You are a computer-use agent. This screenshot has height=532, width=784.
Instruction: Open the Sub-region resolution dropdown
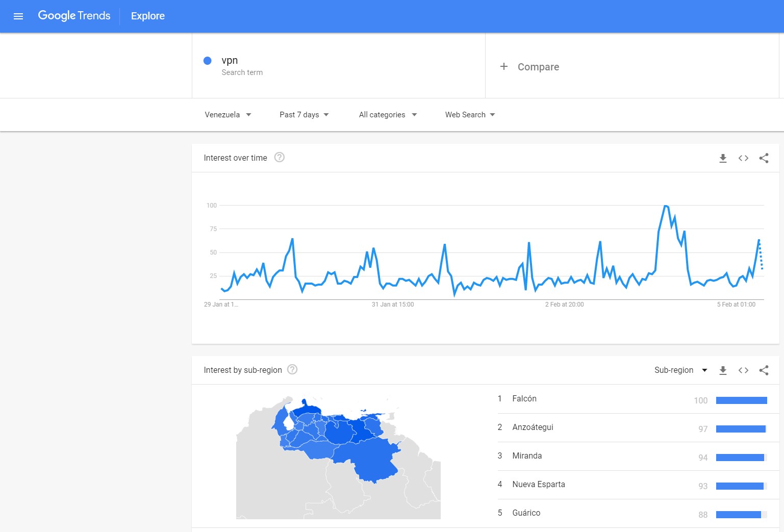(x=681, y=370)
